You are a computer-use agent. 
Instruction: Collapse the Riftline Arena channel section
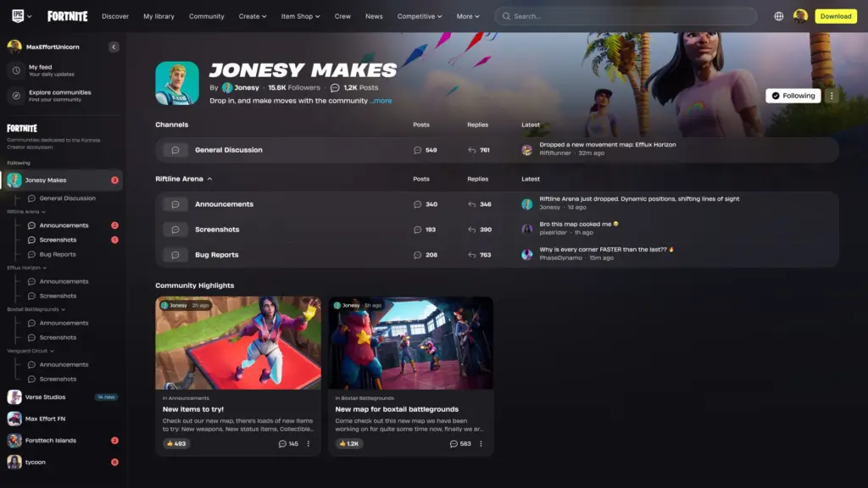[x=209, y=179]
